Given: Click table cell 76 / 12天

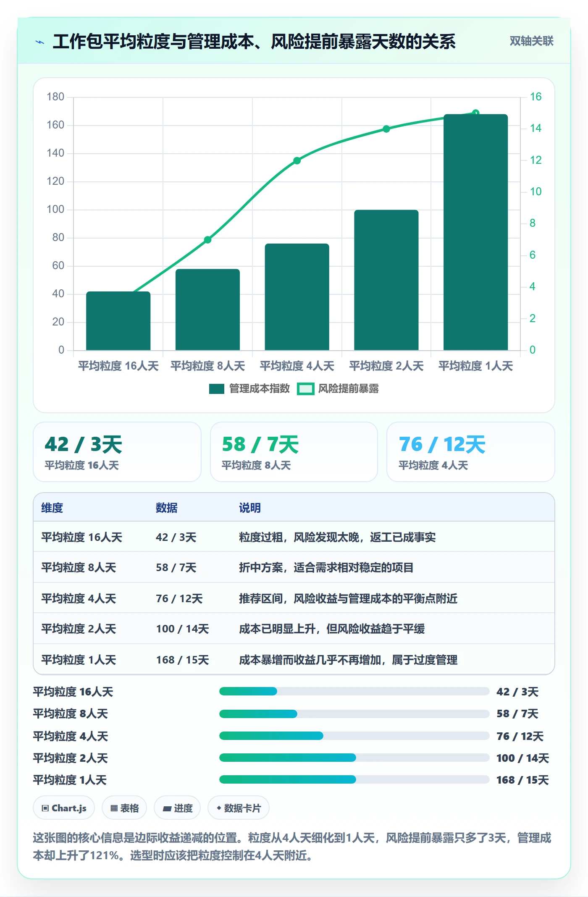Looking at the screenshot, I should click(179, 598).
